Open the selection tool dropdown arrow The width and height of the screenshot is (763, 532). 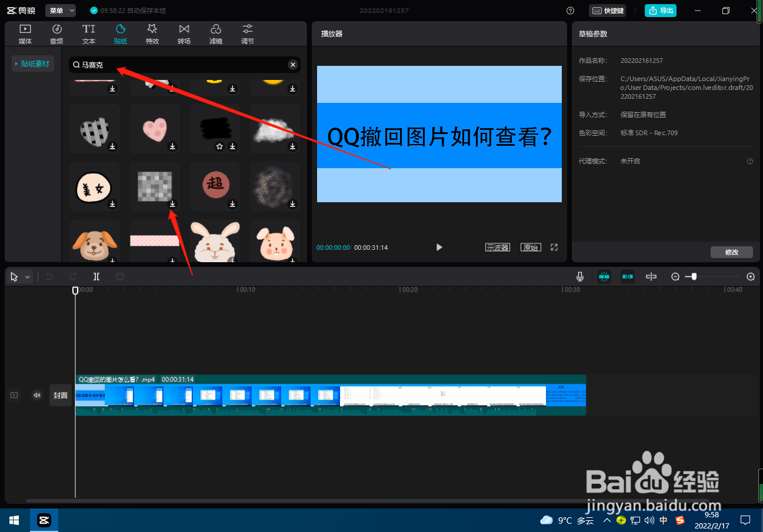click(x=28, y=277)
